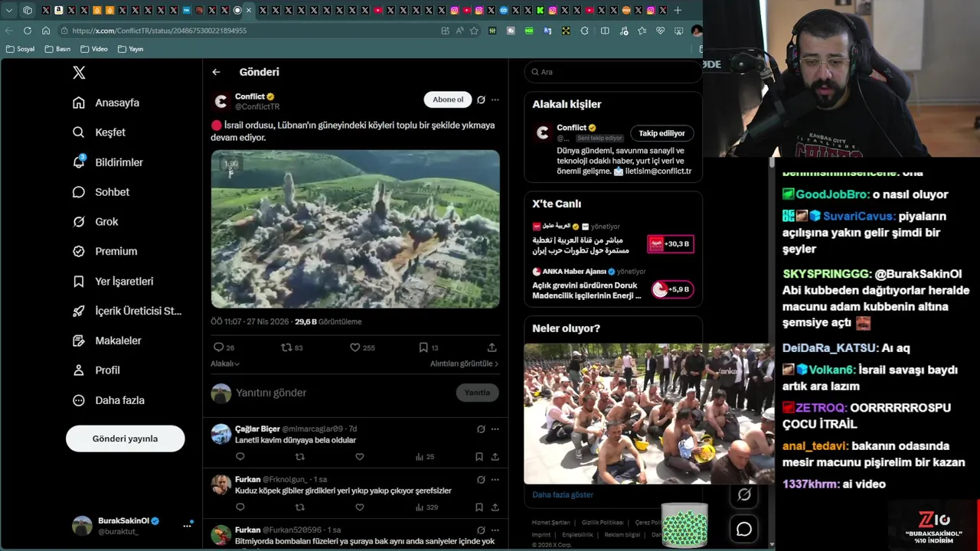Viewport: 980px width, 551px height.
Task: Go to the browser home page
Action: point(46,31)
